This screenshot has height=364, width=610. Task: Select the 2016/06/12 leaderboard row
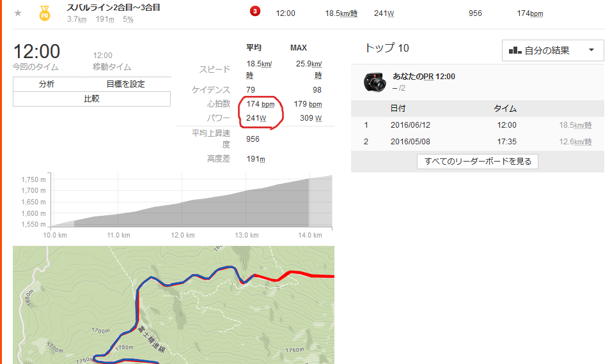point(478,125)
